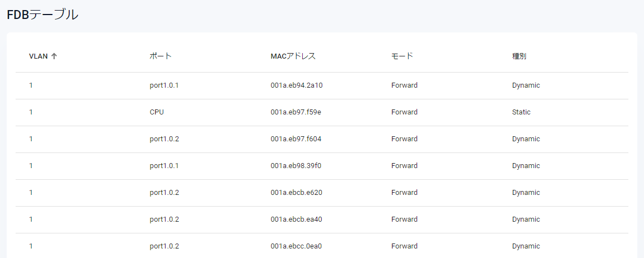Click the FDBテーブル page heading

42,15
